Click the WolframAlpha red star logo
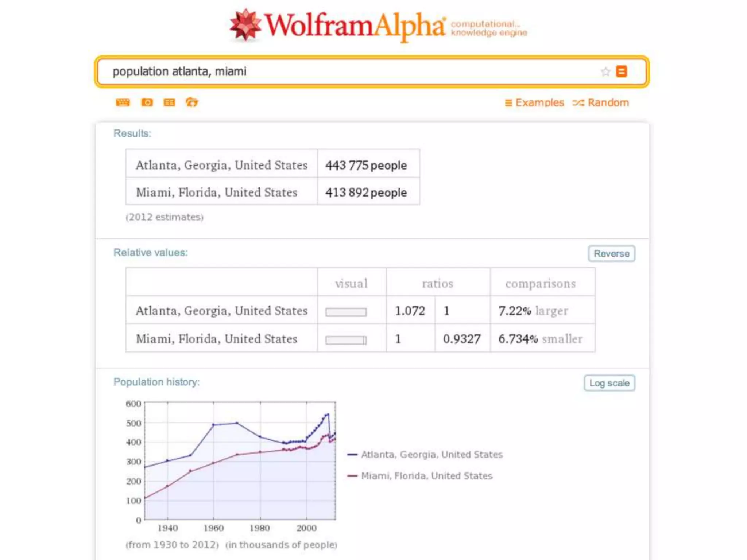 click(245, 25)
